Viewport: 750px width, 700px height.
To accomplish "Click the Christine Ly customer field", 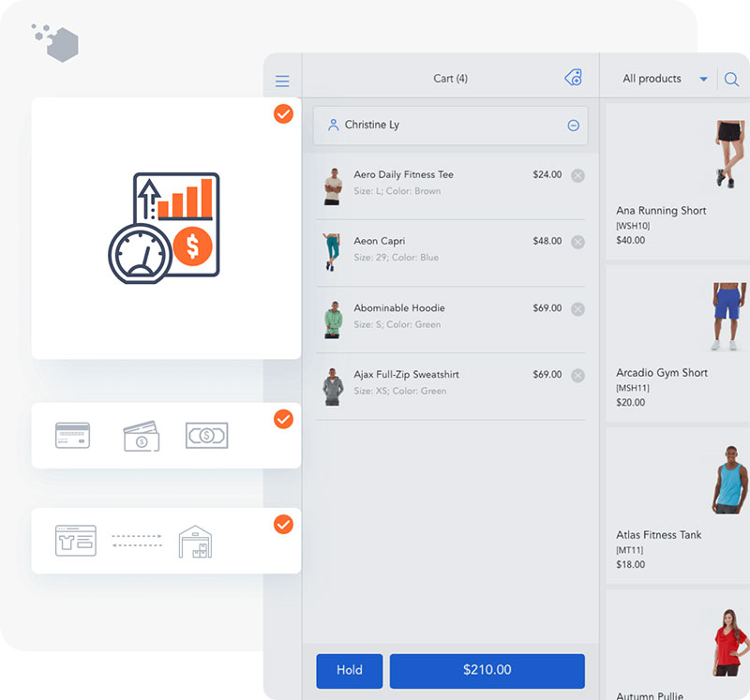I will pos(450,126).
